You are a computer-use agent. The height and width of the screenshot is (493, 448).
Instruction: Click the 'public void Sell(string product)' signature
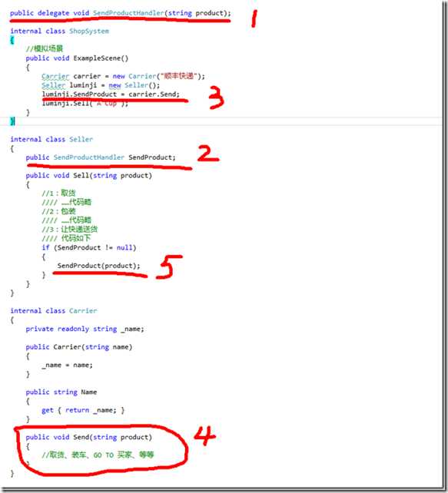[88, 175]
